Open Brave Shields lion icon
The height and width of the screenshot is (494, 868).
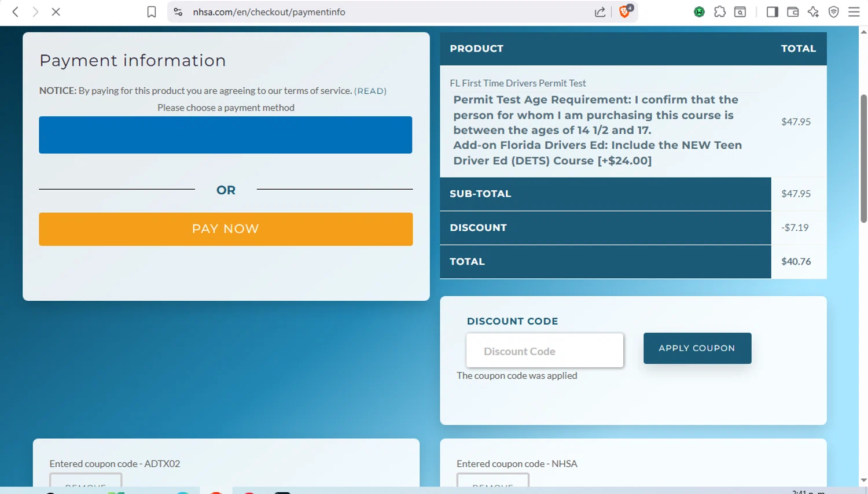pyautogui.click(x=625, y=12)
